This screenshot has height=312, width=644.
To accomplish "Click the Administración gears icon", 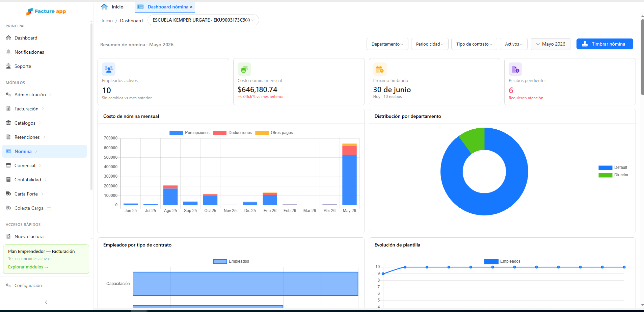I will [8, 95].
